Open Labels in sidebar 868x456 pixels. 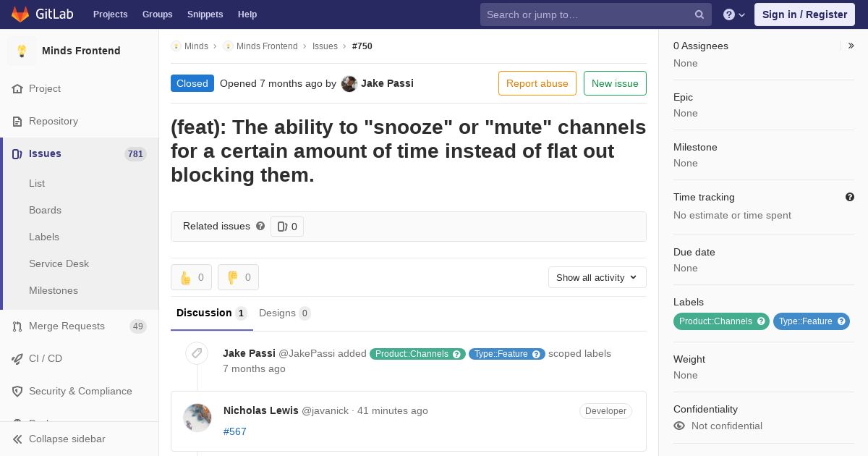click(x=44, y=237)
